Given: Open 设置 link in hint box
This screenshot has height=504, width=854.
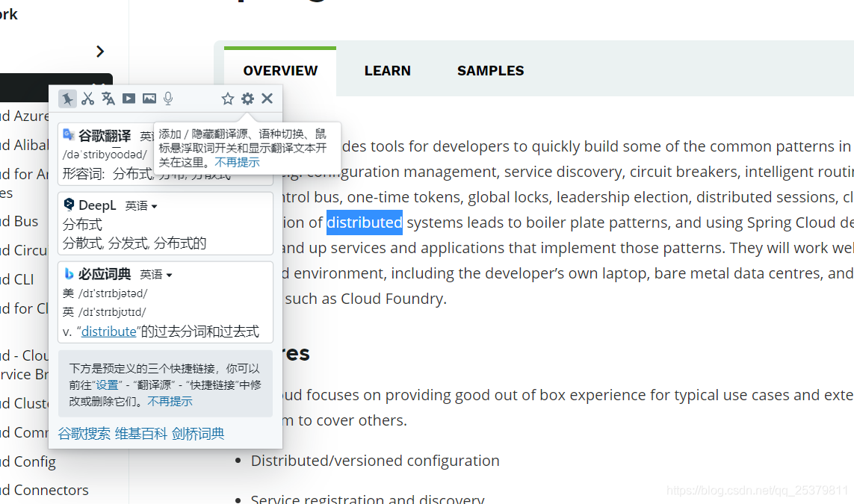Looking at the screenshot, I should tap(108, 385).
